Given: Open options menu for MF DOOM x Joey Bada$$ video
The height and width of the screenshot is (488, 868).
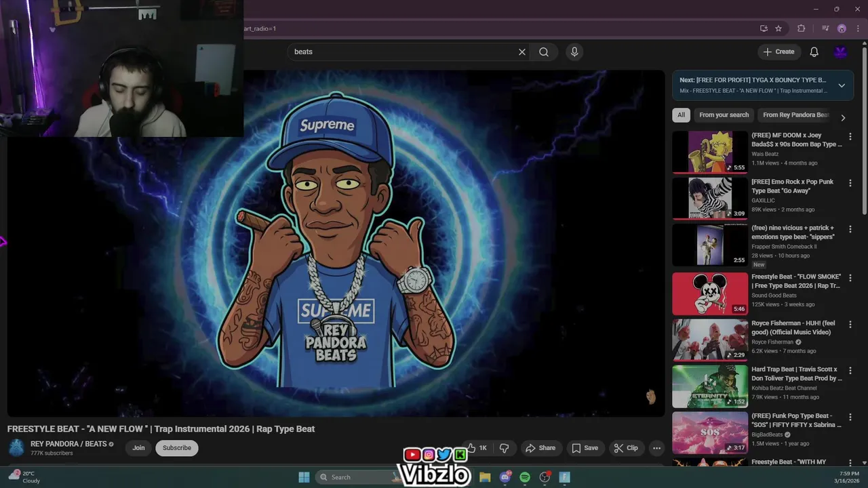Looking at the screenshot, I should [850, 136].
